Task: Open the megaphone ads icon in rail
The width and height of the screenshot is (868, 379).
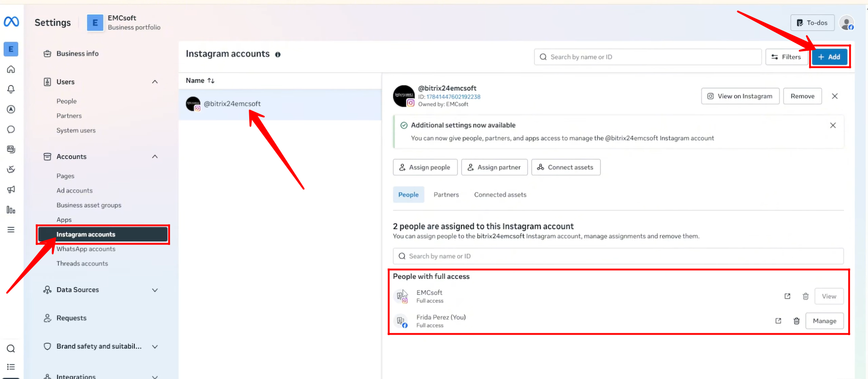Action: [11, 189]
